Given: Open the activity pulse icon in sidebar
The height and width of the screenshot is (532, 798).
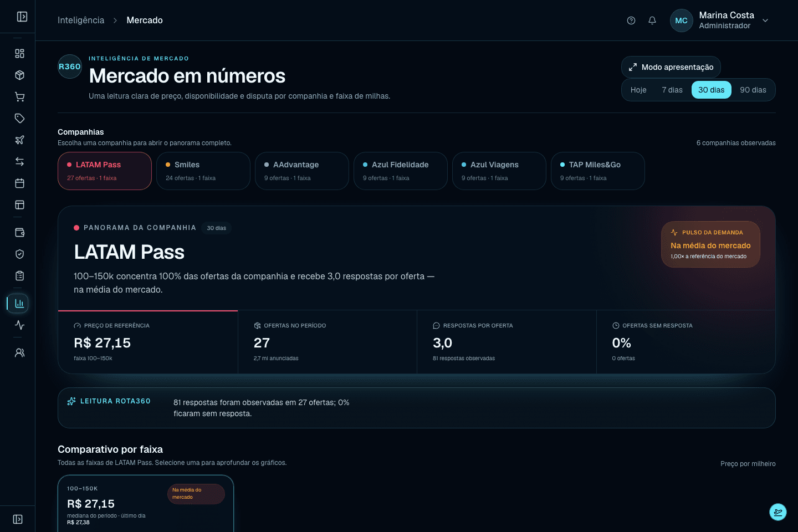Looking at the screenshot, I should pos(19,325).
